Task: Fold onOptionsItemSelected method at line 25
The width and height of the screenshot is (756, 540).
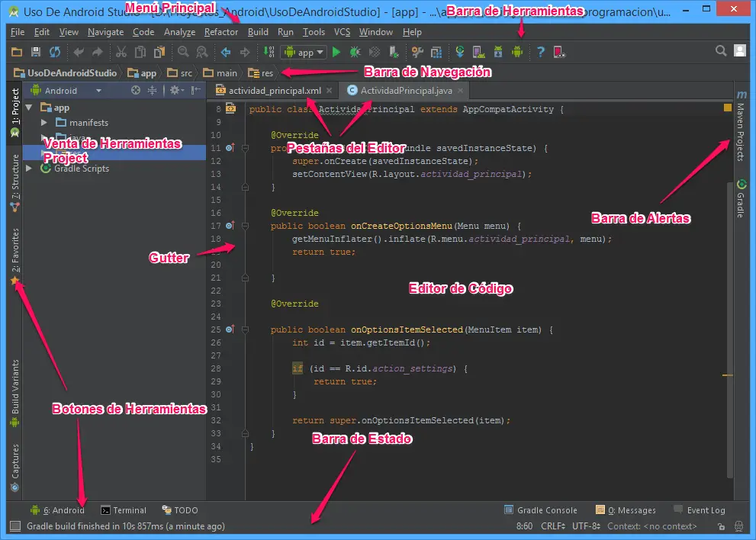Action: 245,329
